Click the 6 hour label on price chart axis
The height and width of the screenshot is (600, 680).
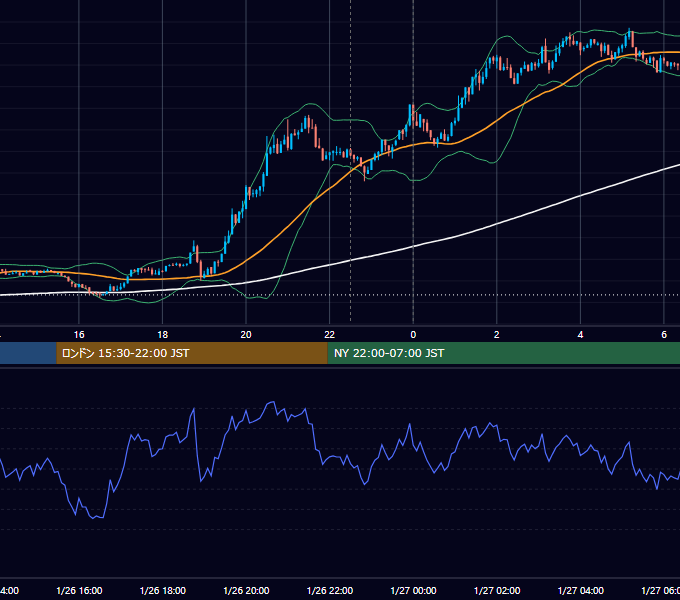tap(664, 335)
